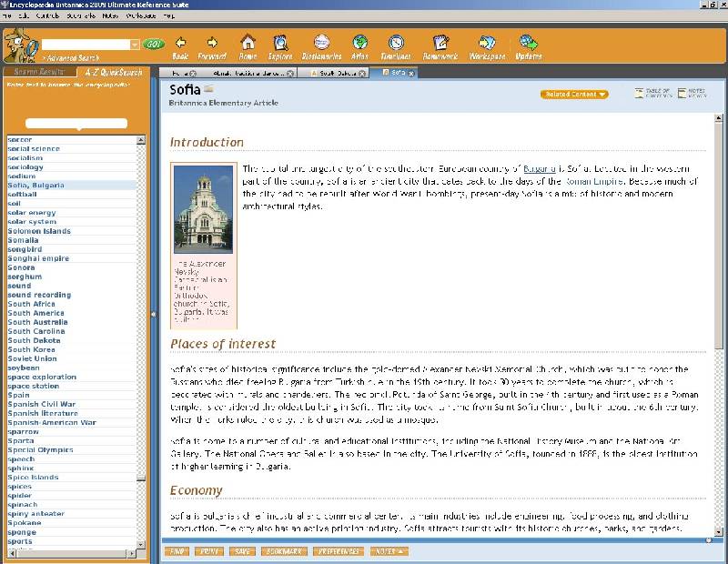
Task: Follow the Bulgaria link in the introduction
Action: (x=540, y=168)
